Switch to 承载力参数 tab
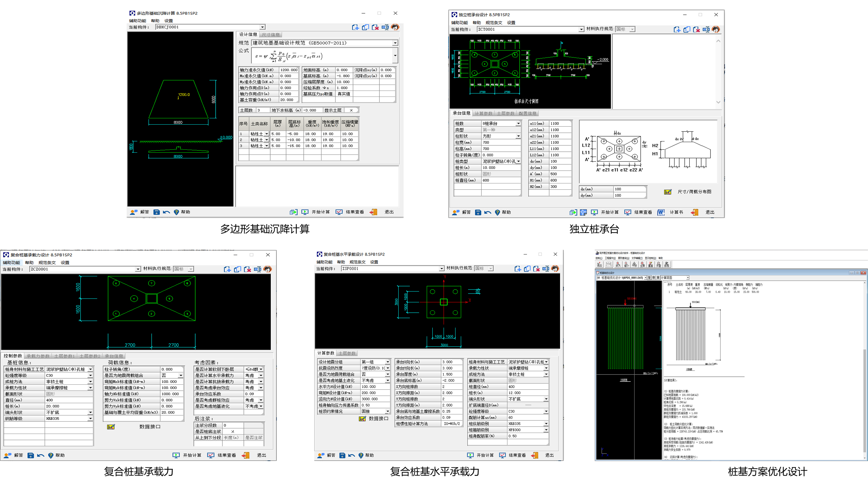868x502 pixels. [x=38, y=356]
